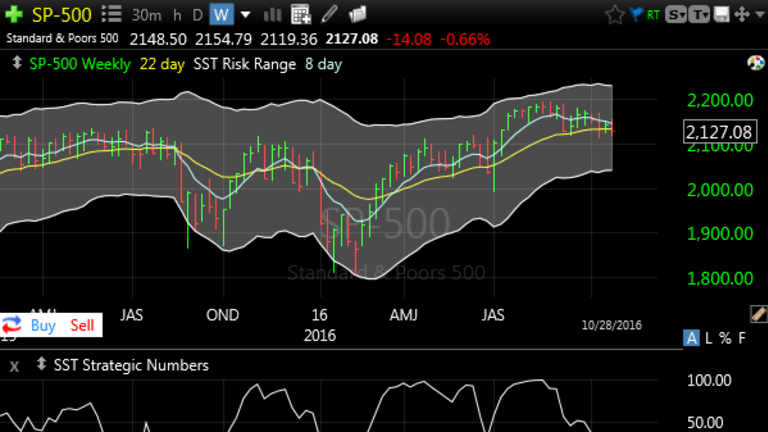768x432 pixels.
Task: Open the T dropdown button
Action: [699, 15]
